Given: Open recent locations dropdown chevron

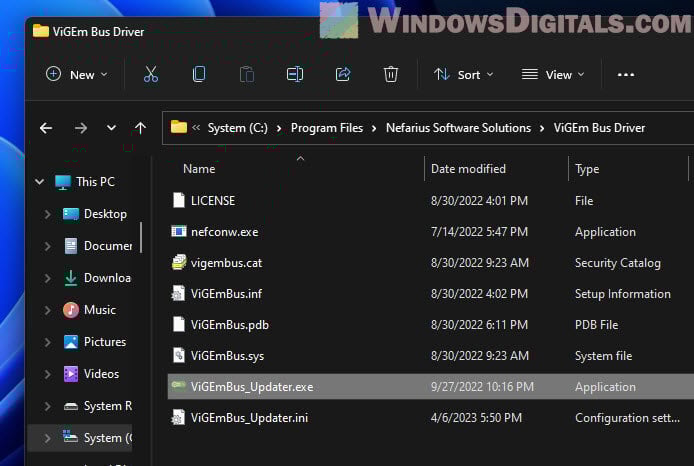Looking at the screenshot, I should tap(111, 128).
